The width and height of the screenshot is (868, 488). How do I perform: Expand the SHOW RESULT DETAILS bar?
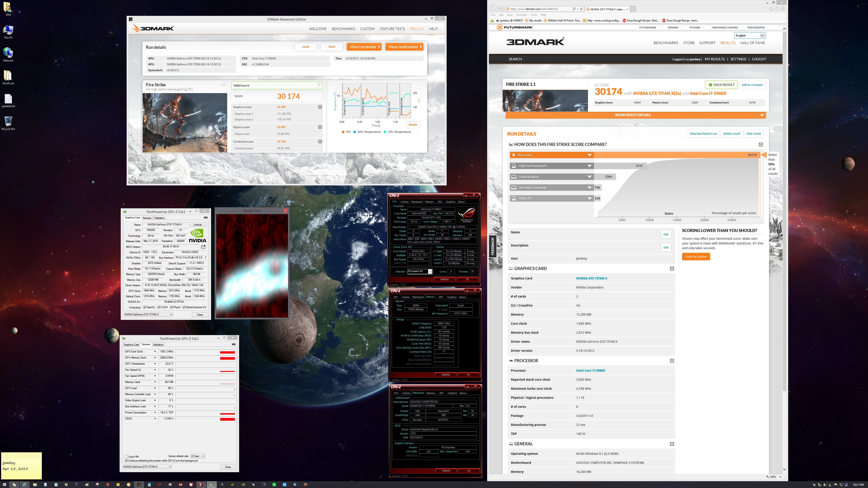pyautogui.click(x=635, y=115)
